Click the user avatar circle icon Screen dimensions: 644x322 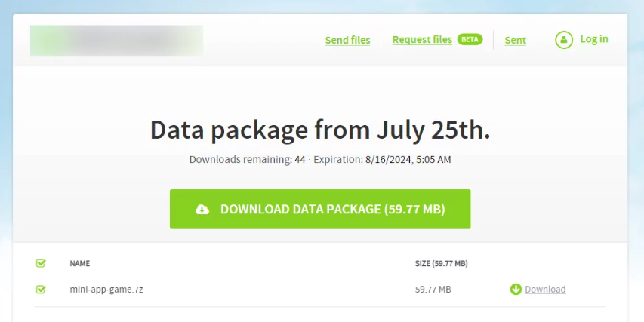point(564,40)
